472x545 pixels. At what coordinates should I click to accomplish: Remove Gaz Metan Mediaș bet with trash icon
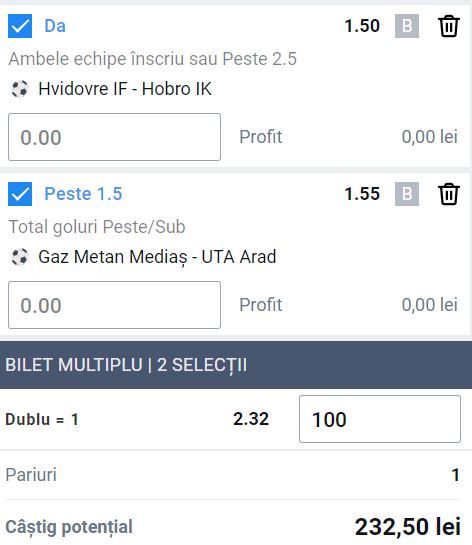point(449,194)
